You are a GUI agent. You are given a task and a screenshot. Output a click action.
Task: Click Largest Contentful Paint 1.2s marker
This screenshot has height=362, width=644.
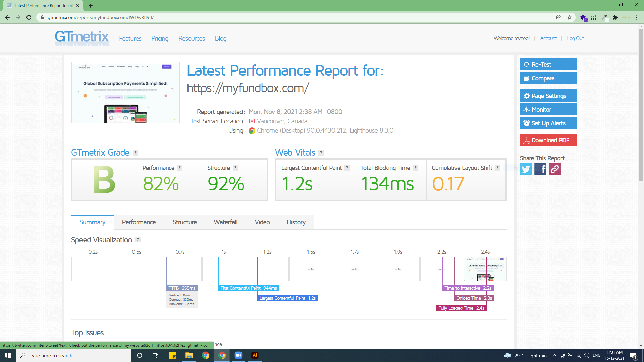click(287, 298)
